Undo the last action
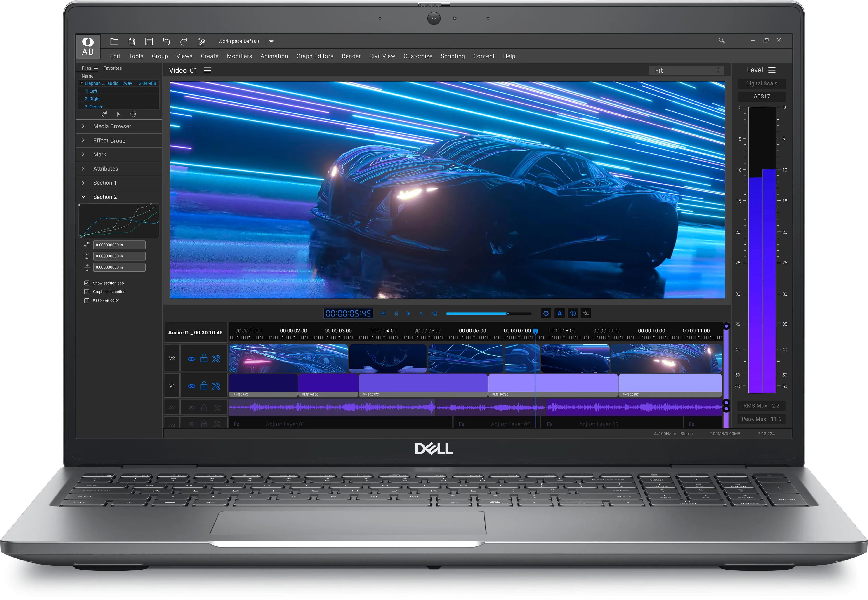Screen dimensions: 868x600 (167, 41)
